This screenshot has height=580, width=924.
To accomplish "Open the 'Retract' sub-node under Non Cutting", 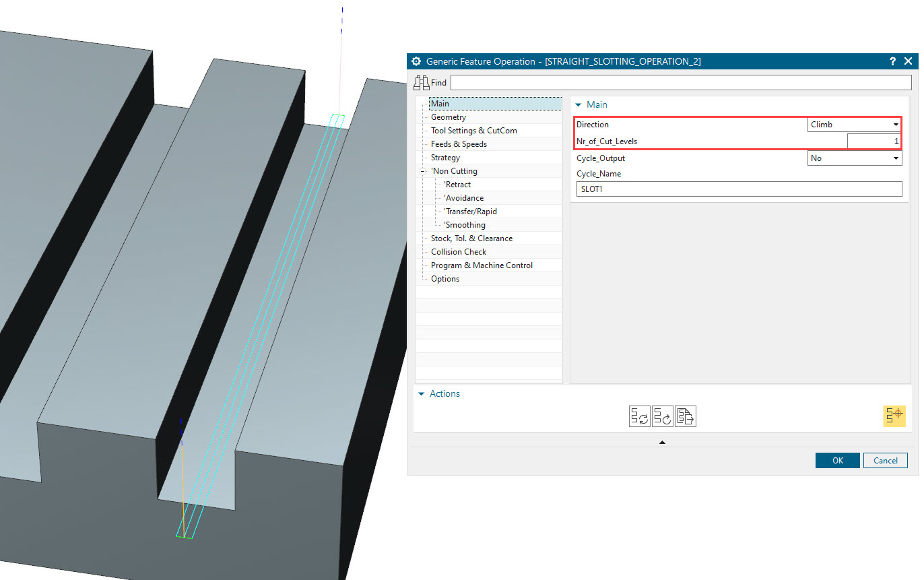I will tap(457, 184).
